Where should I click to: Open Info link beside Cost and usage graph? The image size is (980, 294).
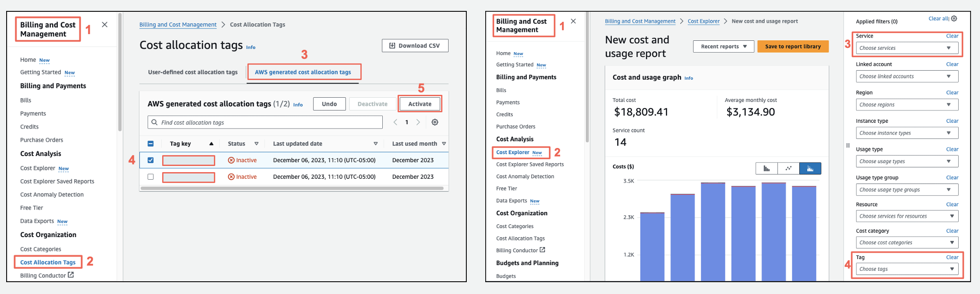[x=688, y=78]
